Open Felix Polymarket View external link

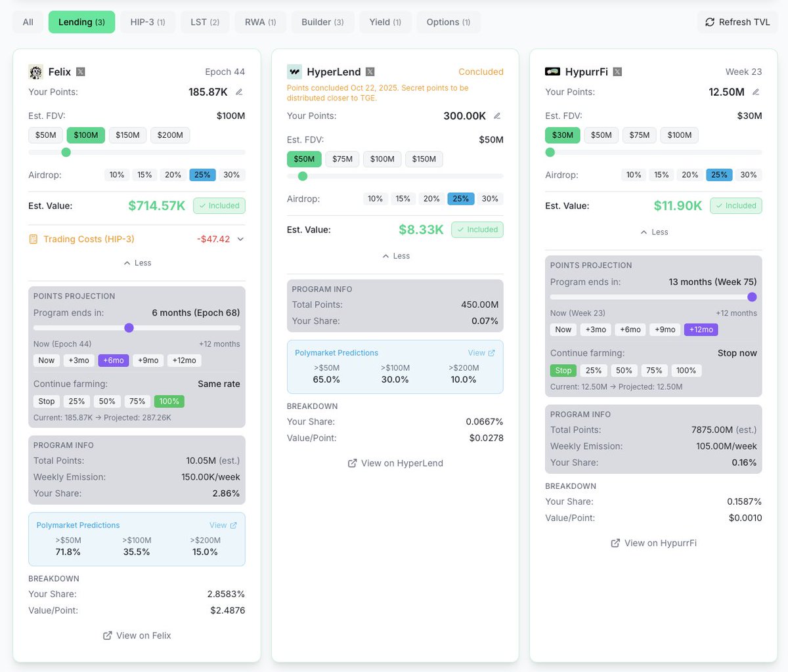(x=223, y=525)
